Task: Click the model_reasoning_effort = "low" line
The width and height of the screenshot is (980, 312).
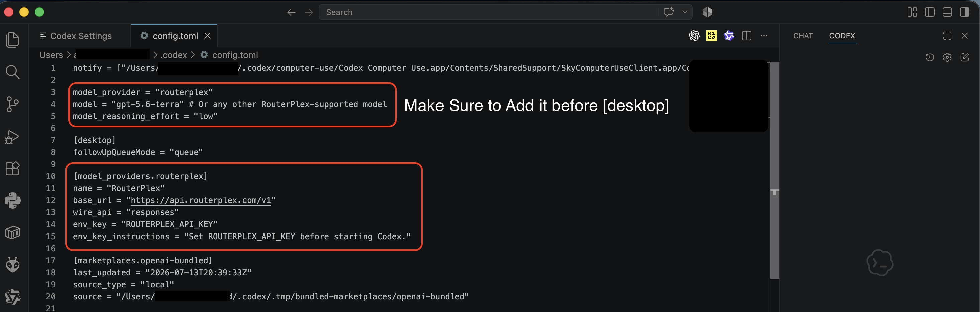Action: coord(145,116)
